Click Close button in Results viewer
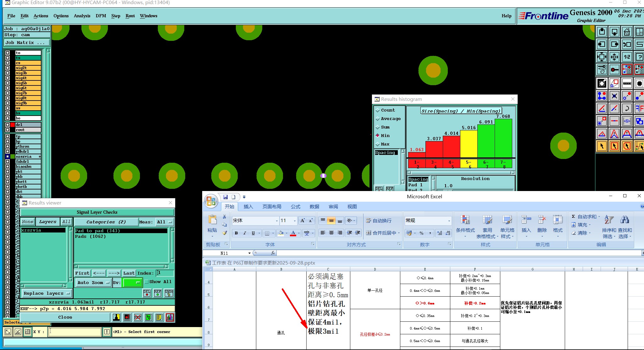The image size is (644, 350). pyautogui.click(x=65, y=317)
